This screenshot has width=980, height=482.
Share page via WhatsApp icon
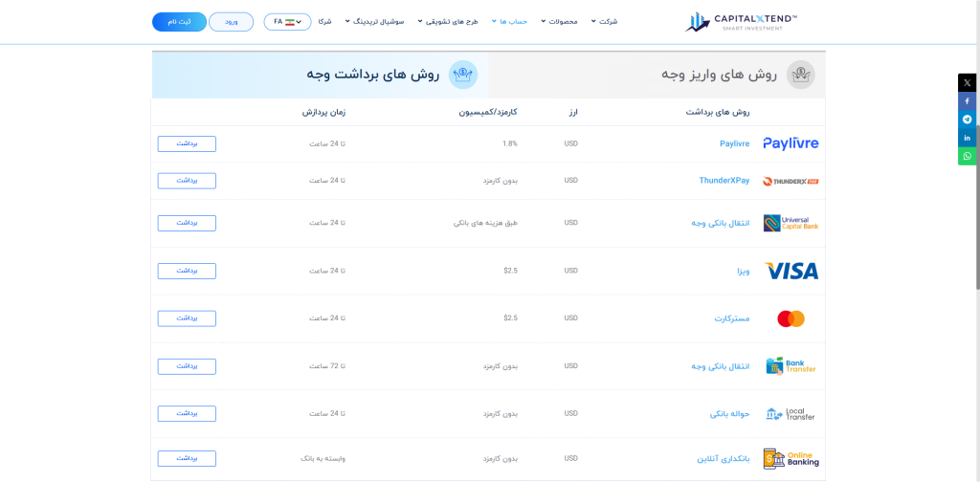point(967,156)
